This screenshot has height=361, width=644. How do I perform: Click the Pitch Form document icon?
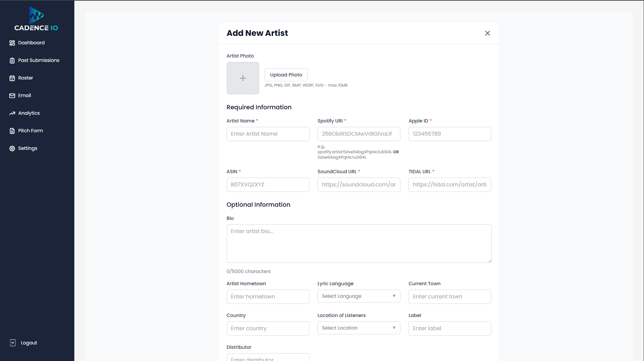click(12, 131)
